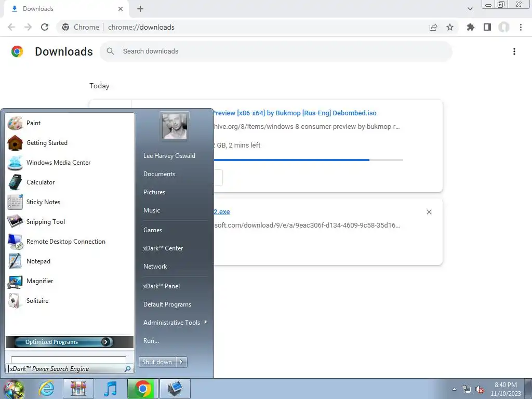Select Music in the Start menu
The image size is (532, 399).
[152, 210]
